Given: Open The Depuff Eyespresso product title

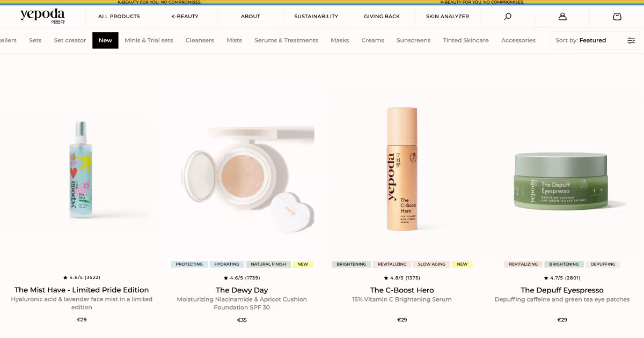Looking at the screenshot, I should pyautogui.click(x=562, y=290).
